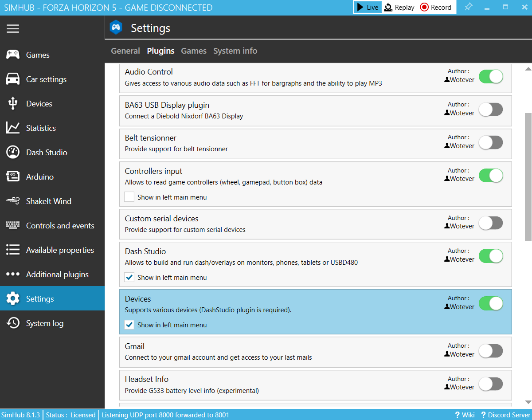
Task: Open the System info tab
Action: [235, 51]
